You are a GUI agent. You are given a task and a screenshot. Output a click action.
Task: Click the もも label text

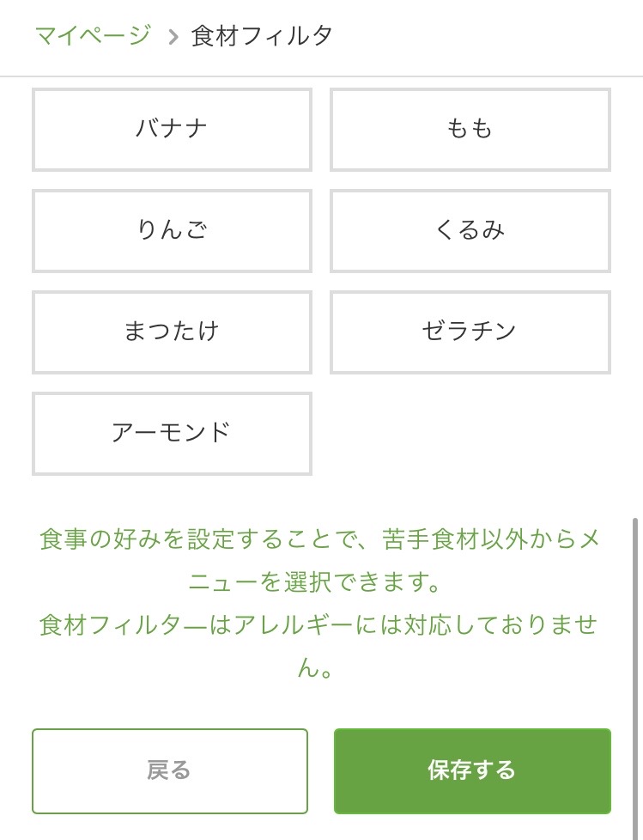coord(470,129)
